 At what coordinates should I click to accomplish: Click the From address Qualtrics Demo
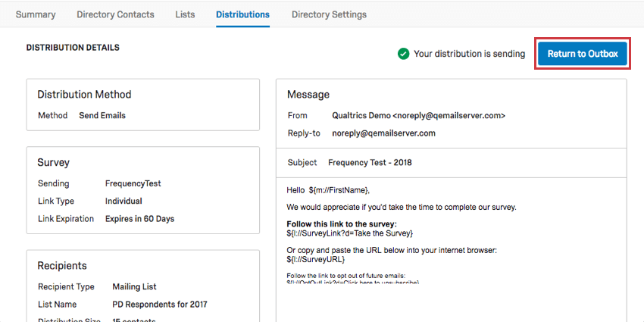pos(418,116)
